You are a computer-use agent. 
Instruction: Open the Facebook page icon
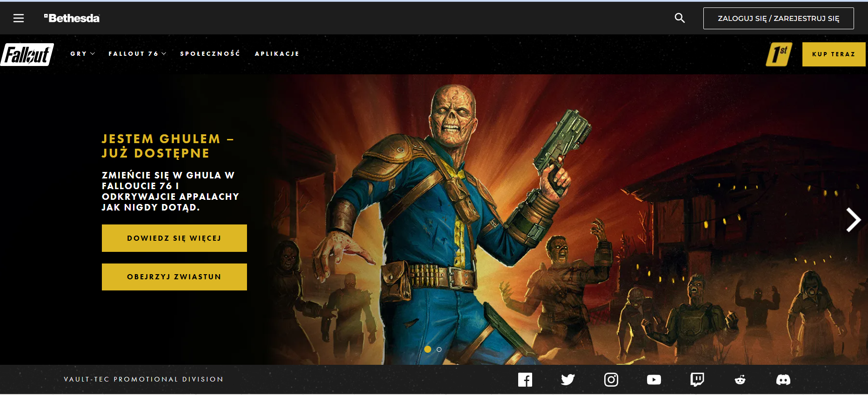(x=525, y=380)
